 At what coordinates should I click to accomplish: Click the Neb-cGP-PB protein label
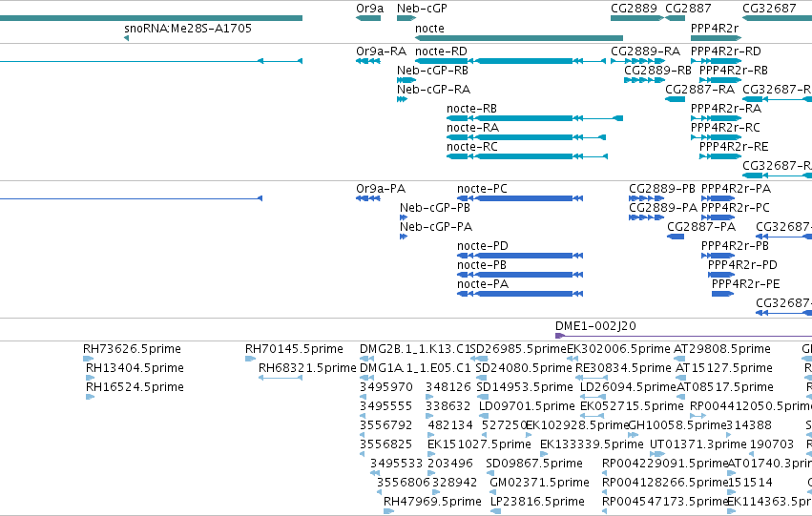[x=435, y=208]
